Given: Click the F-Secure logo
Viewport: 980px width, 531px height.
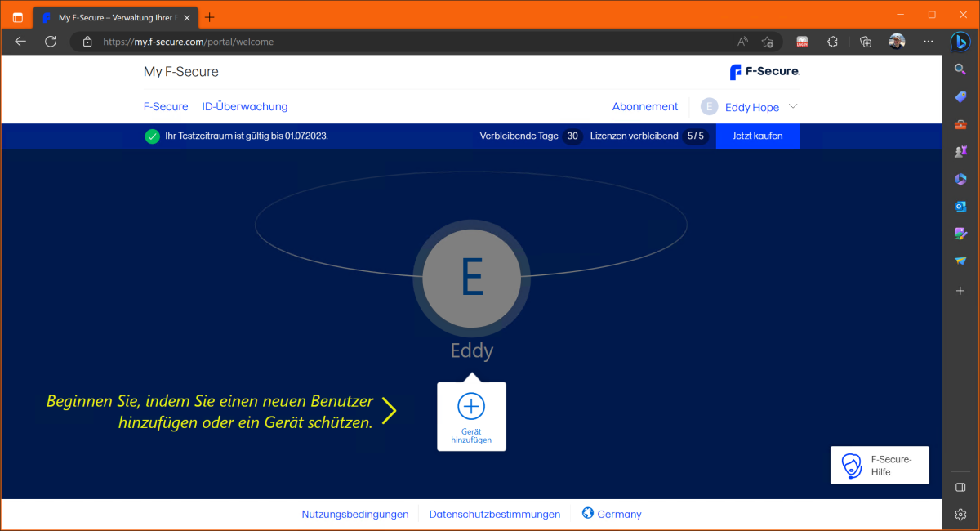Looking at the screenshot, I should [764, 72].
